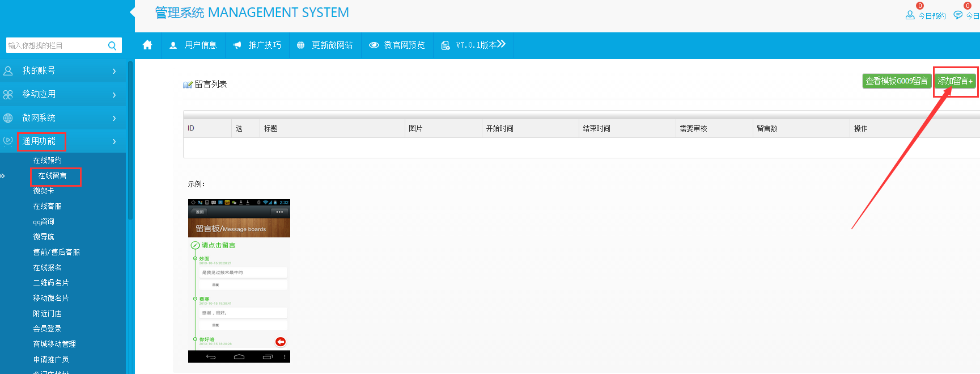This screenshot has width=980, height=374.
Task: Open 在线报名 in sidebar
Action: (48, 268)
